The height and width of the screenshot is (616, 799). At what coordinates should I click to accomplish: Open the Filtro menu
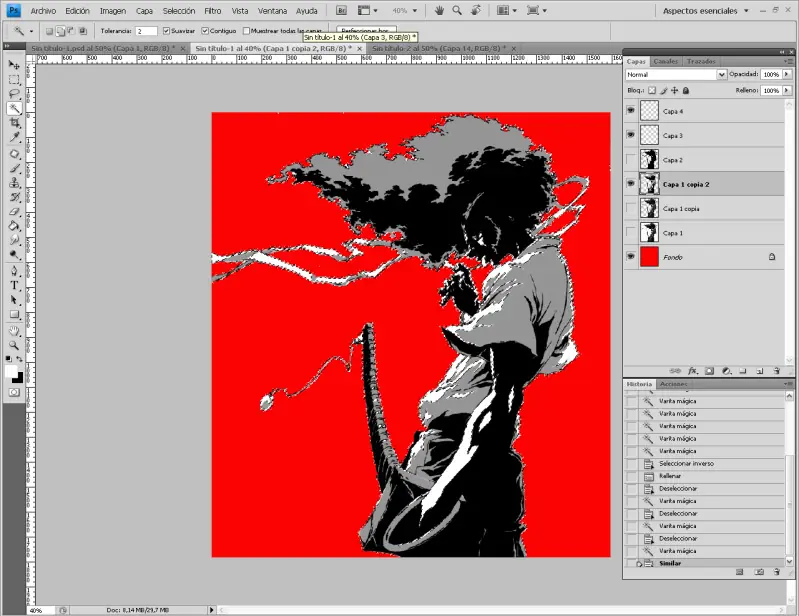pos(213,11)
